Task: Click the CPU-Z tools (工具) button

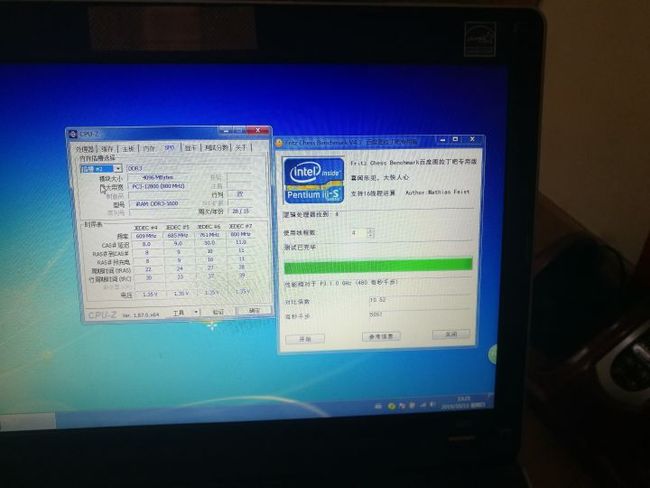Action: tap(180, 312)
